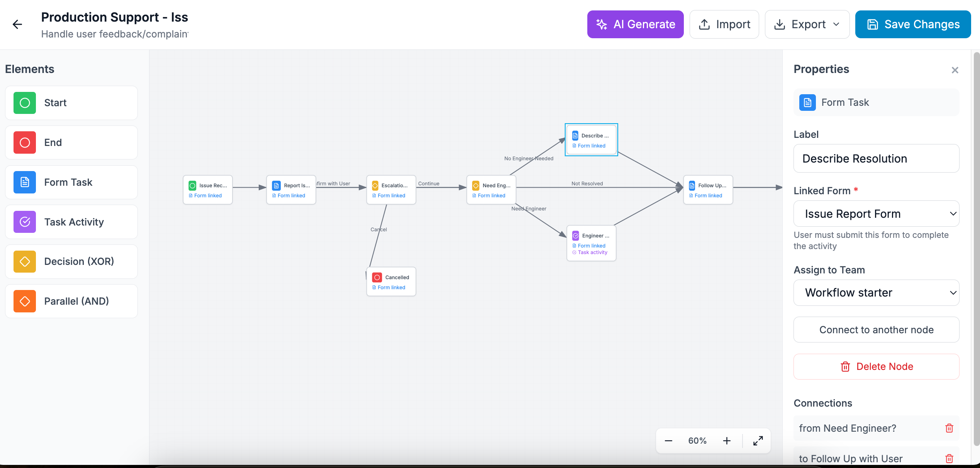Click Connect to another node
980x468 pixels.
pyautogui.click(x=876, y=330)
